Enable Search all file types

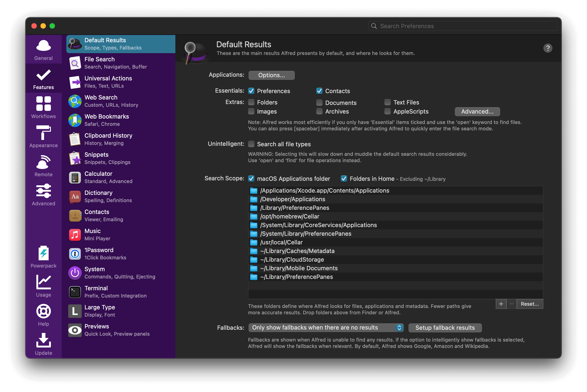(x=251, y=144)
